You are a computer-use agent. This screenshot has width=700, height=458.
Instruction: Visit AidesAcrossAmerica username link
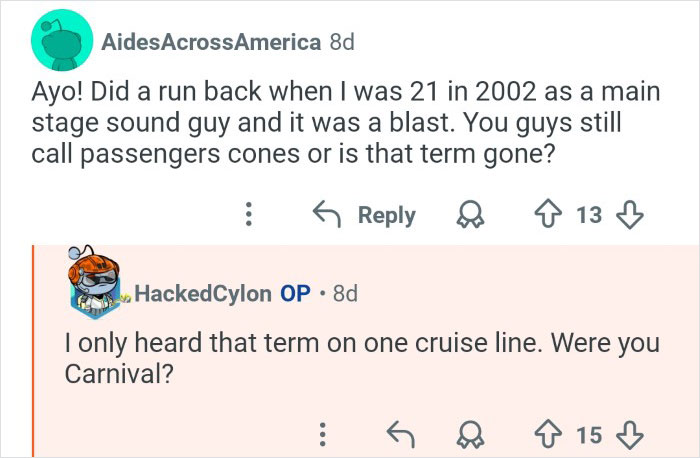pyautogui.click(x=210, y=43)
